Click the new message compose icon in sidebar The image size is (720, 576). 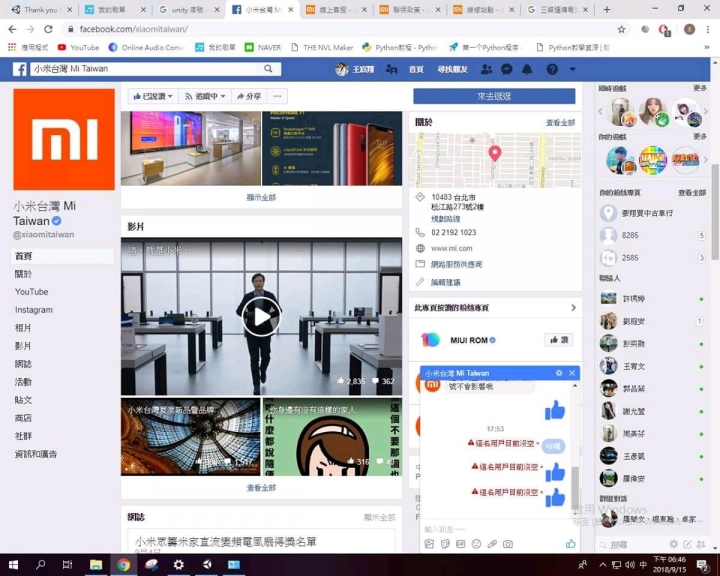pos(687,544)
